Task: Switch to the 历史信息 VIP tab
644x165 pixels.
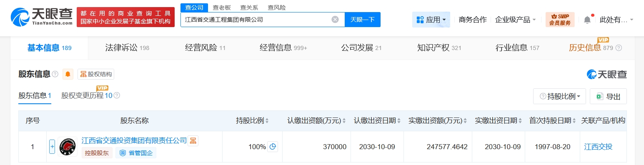Action: coord(591,48)
